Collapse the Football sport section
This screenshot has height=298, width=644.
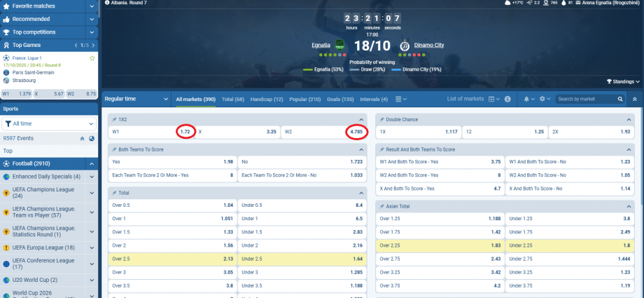pyautogui.click(x=92, y=164)
